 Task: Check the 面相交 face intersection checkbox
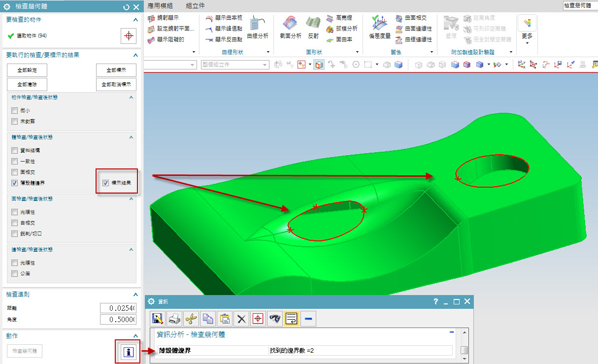click(14, 172)
